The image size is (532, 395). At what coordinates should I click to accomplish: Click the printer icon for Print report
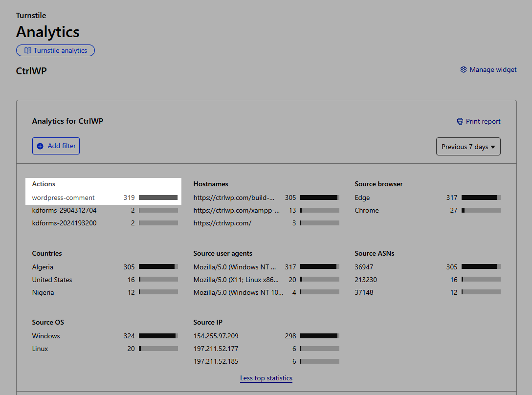pyautogui.click(x=460, y=121)
